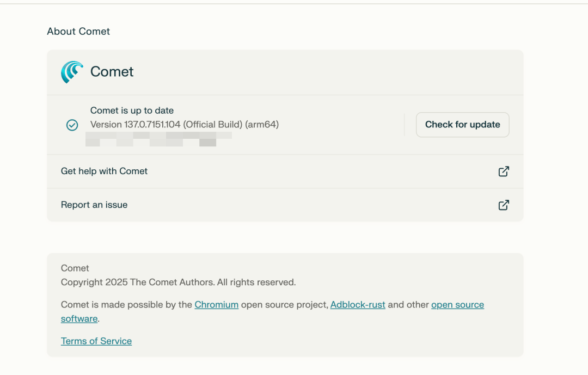Screen dimensions: 588x375
Task: Click the Comet name above the copyright
Action: pyautogui.click(x=75, y=268)
